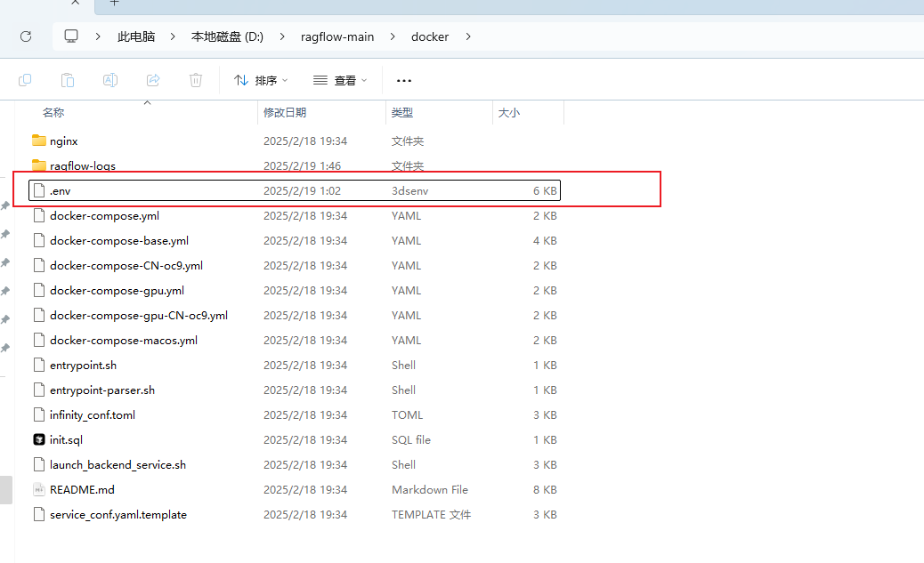This screenshot has width=924, height=563.
Task: Click the 8 KB size of README.md
Action: (x=545, y=489)
